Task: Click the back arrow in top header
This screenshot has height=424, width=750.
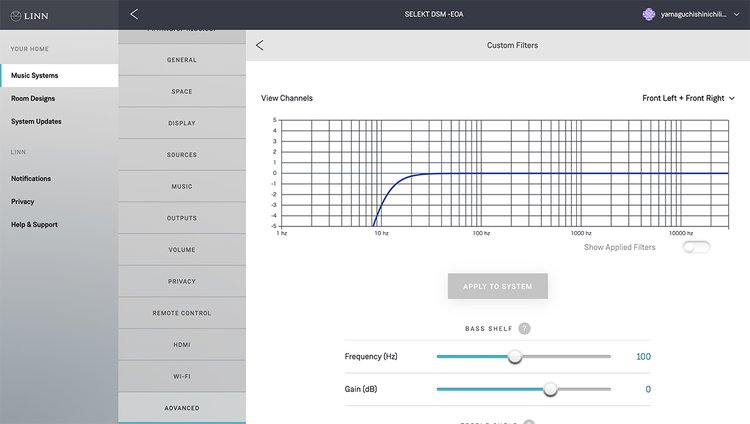Action: [135, 14]
